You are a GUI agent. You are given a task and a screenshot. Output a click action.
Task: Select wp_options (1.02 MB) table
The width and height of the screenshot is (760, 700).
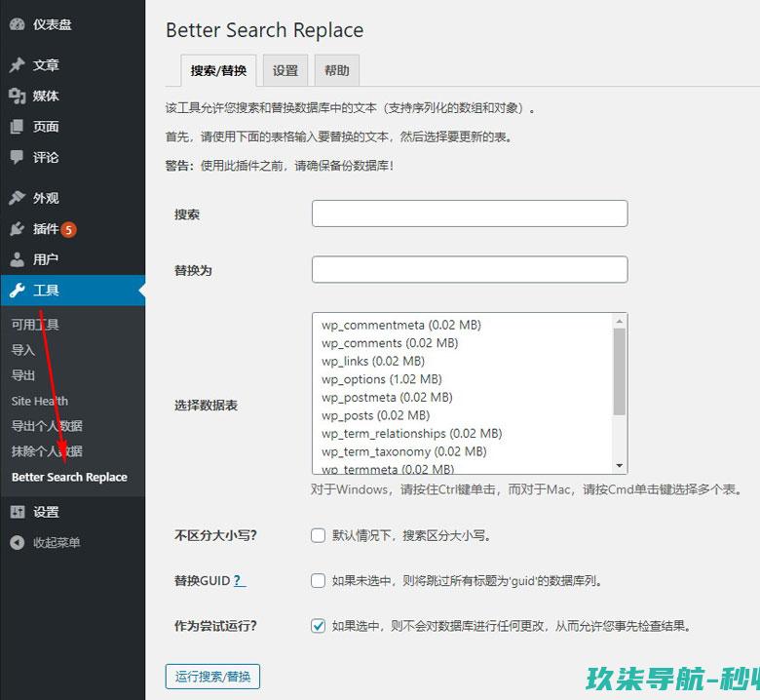[381, 379]
